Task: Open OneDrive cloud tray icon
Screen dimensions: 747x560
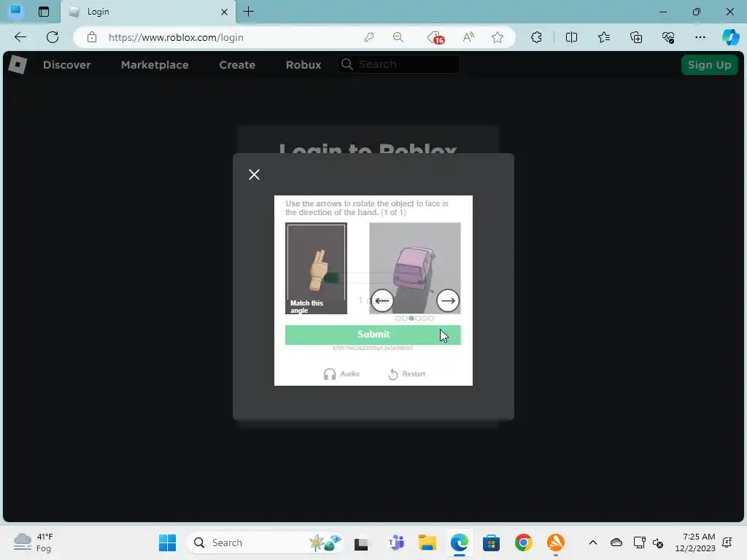Action: pos(616,542)
